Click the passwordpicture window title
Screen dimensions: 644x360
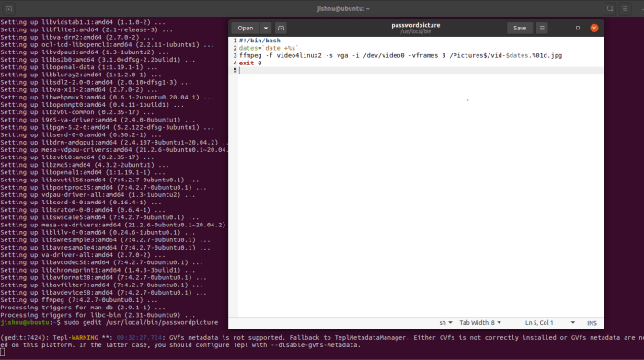tap(416, 25)
